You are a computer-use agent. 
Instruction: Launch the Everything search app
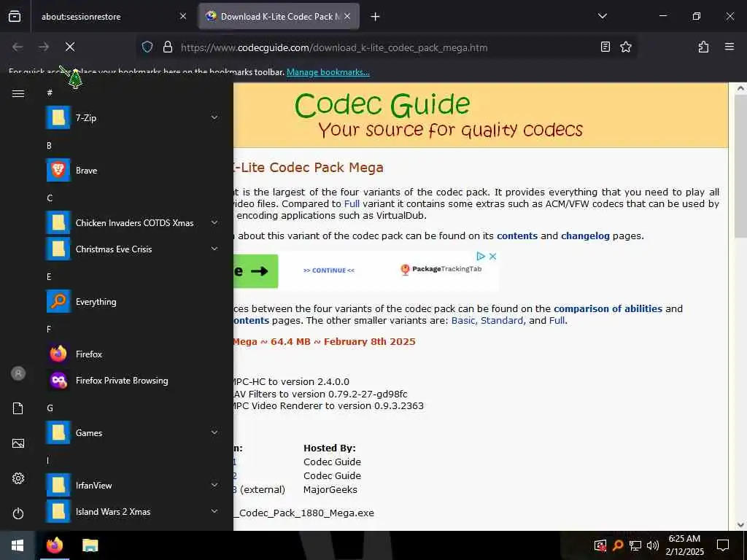(133, 302)
